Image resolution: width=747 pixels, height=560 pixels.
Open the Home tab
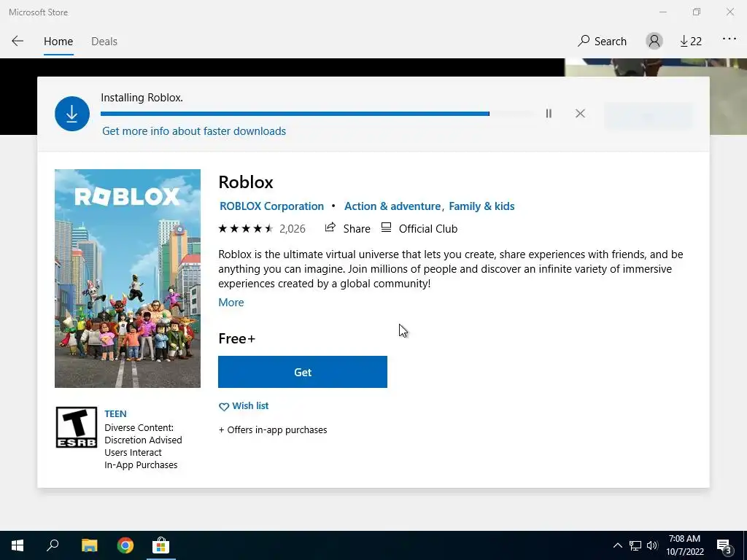pos(58,42)
